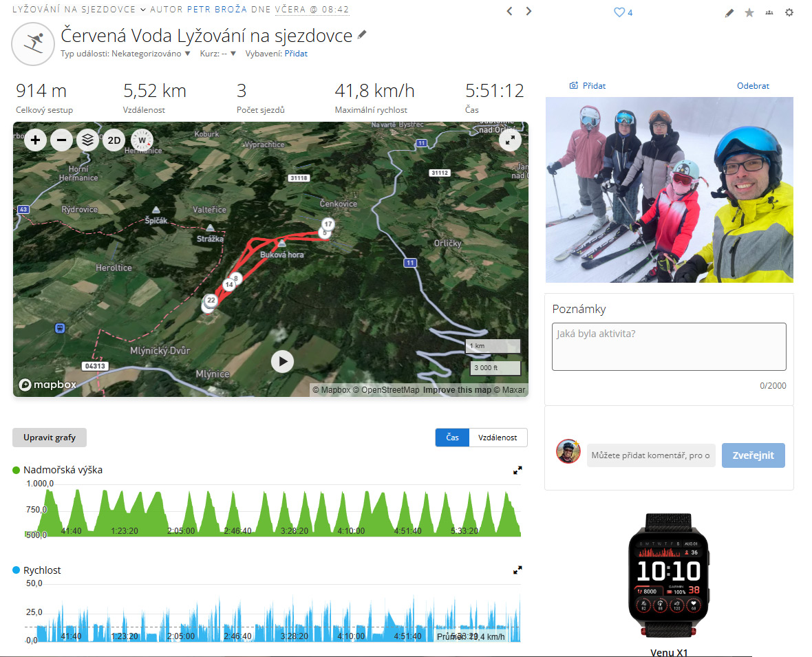Click the Přidat equipment link
Viewport: 812px width, 657px height.
click(296, 54)
